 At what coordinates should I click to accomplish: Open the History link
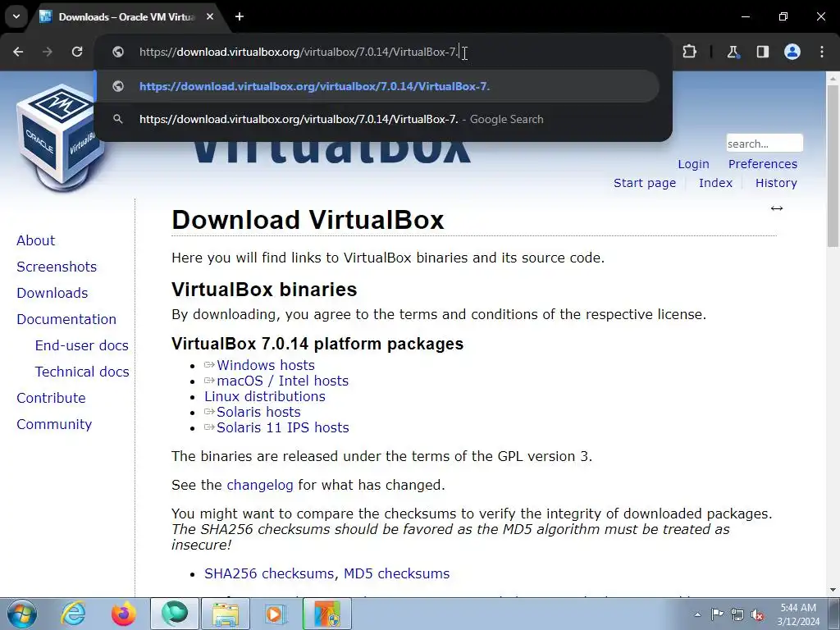coord(776,183)
